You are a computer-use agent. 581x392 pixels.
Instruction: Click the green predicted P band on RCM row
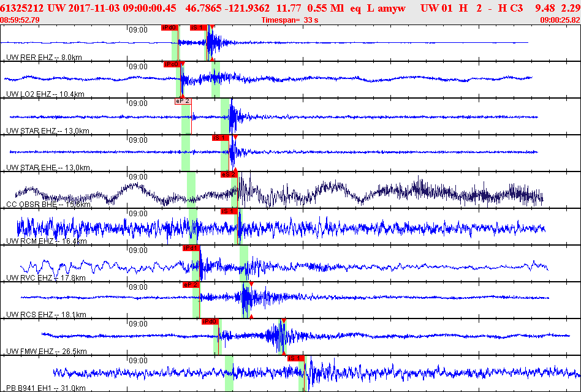192,226
